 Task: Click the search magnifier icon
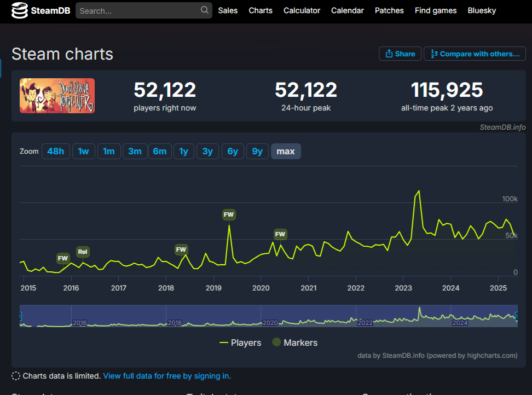point(205,10)
